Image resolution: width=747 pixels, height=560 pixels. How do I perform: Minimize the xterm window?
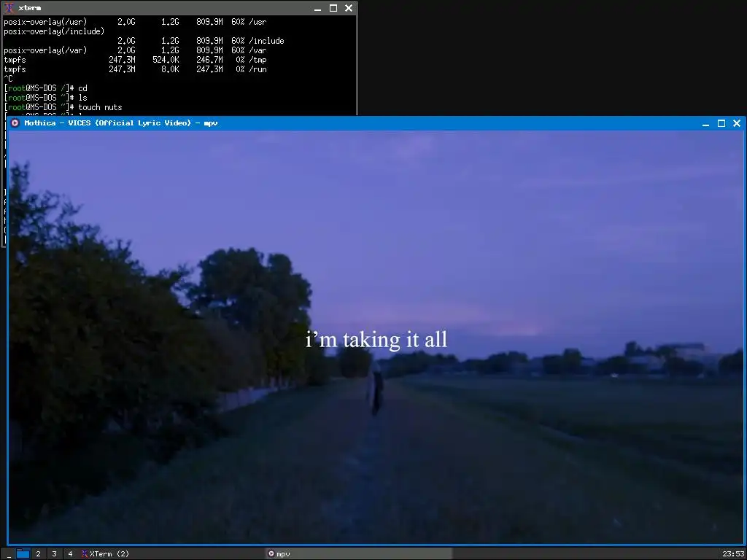tap(318, 8)
